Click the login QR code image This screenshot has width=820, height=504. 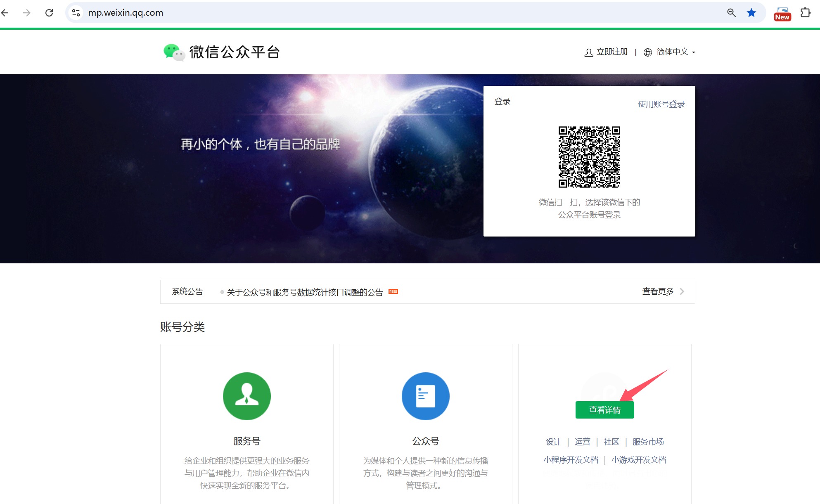tap(589, 157)
